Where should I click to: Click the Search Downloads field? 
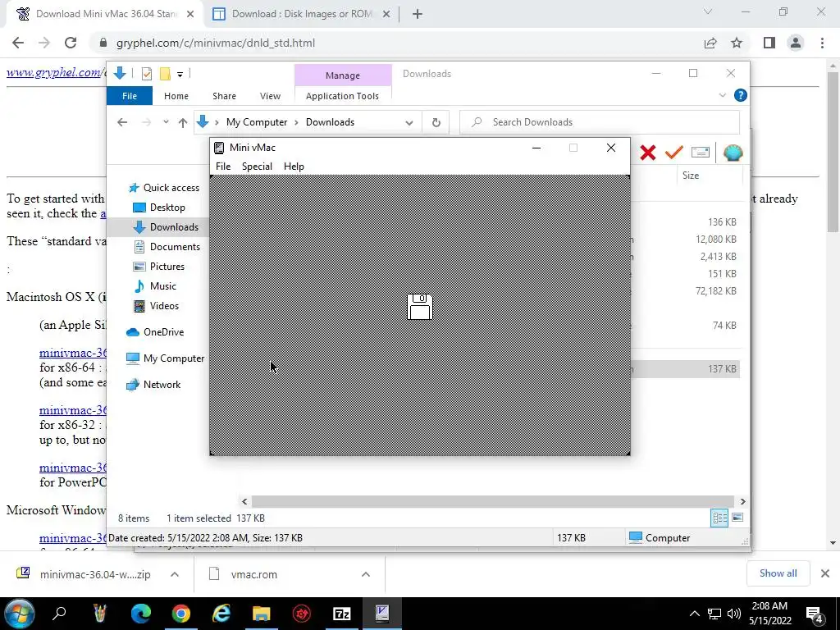click(600, 122)
